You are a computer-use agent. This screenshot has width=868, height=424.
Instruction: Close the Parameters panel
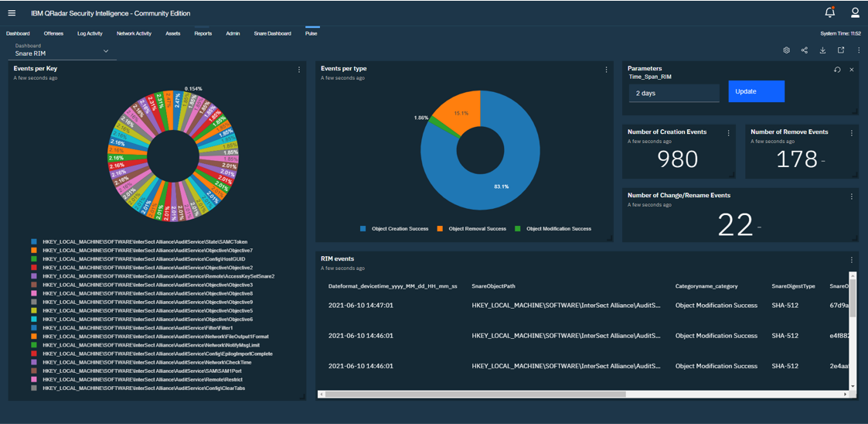click(852, 70)
